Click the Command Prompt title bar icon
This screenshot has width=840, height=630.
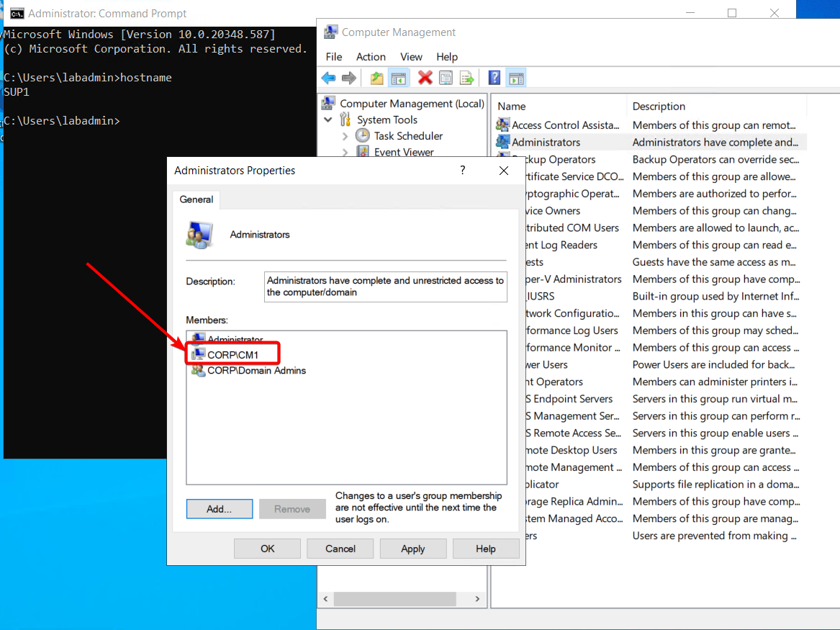pyautogui.click(x=17, y=14)
